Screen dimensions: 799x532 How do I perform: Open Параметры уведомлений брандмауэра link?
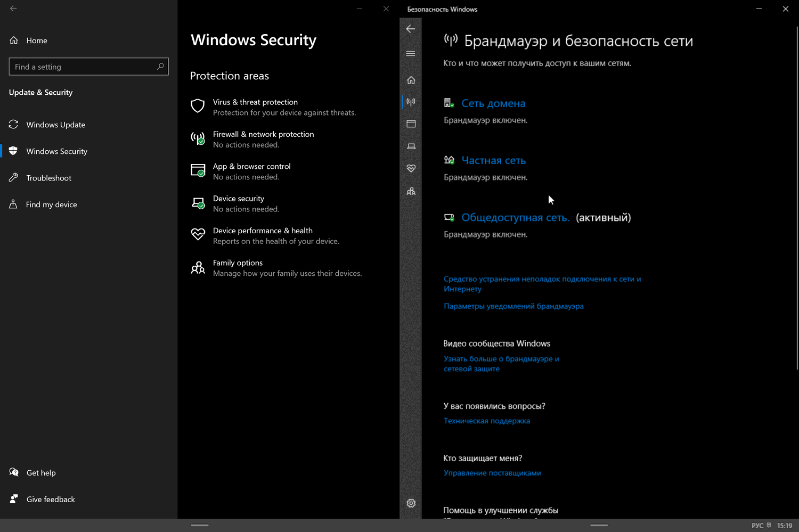513,306
